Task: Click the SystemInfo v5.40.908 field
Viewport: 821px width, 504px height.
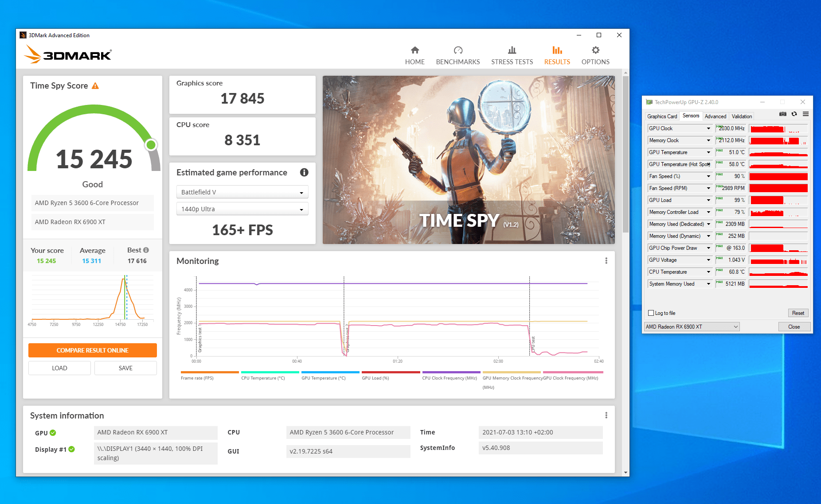Action: [x=540, y=448]
